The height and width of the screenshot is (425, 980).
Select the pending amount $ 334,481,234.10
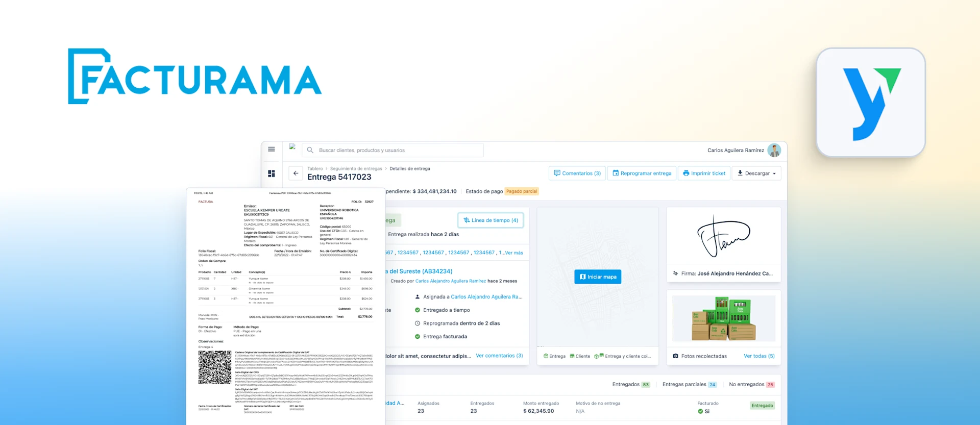point(434,191)
